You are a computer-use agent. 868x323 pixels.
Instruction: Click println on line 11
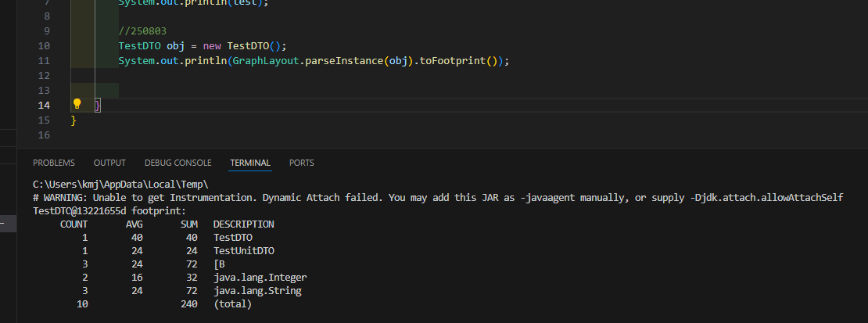206,60
